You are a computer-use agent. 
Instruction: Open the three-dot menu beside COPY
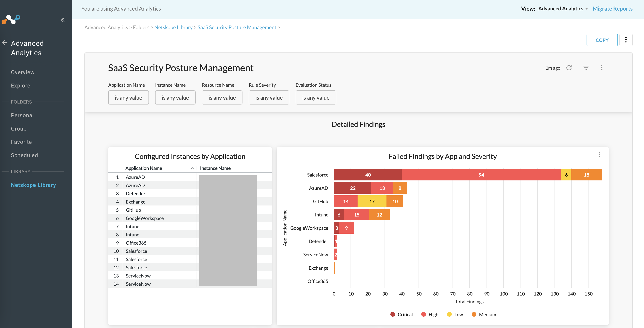[626, 40]
